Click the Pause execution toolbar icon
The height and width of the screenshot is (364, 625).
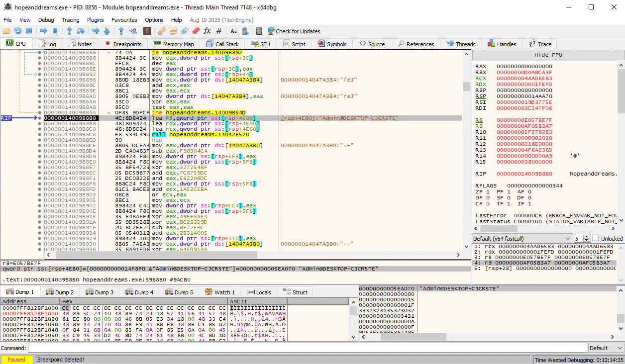pos(55,31)
